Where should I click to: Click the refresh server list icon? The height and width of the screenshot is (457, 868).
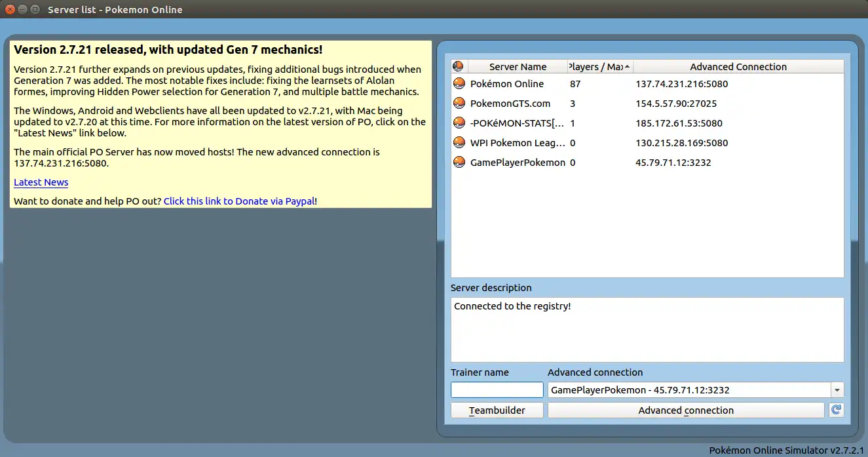836,410
